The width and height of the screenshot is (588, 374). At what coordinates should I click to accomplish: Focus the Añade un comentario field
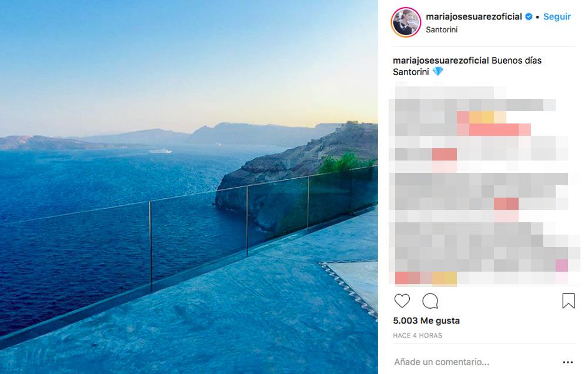click(x=476, y=362)
